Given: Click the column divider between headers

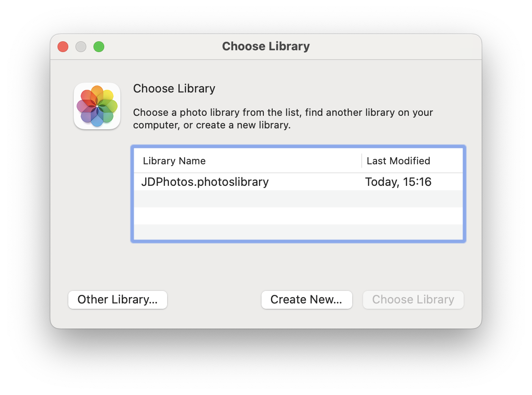Looking at the screenshot, I should [361, 160].
